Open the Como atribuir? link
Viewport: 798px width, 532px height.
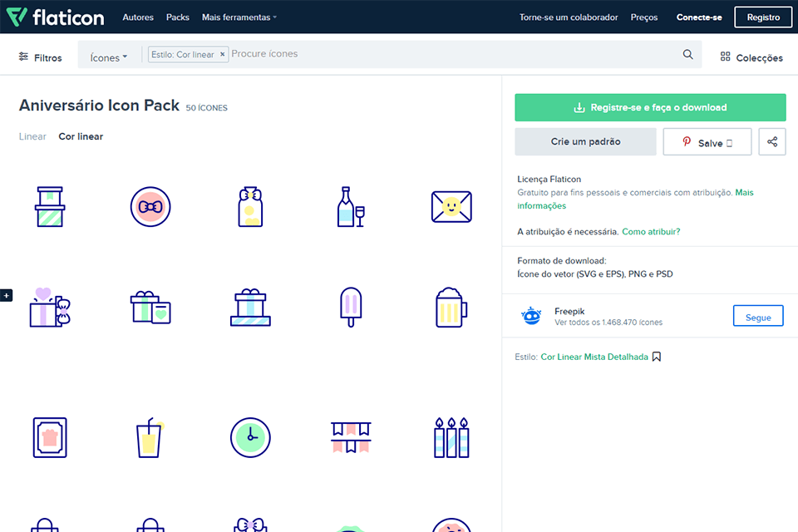(651, 231)
